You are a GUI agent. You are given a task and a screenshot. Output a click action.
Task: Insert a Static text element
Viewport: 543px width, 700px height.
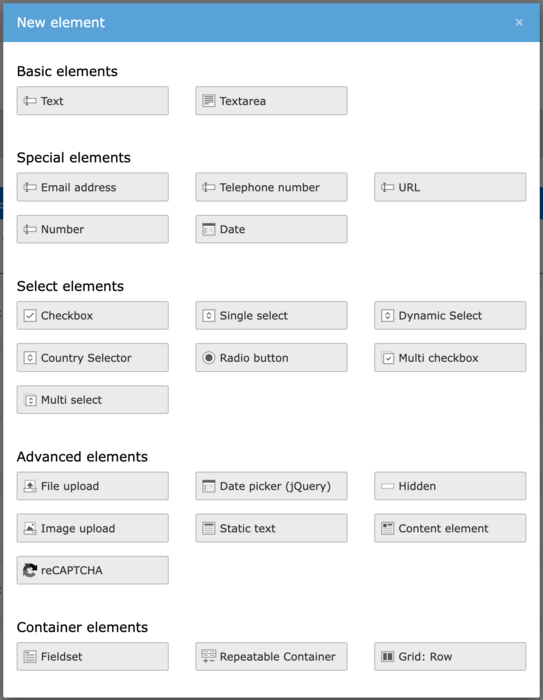point(271,528)
